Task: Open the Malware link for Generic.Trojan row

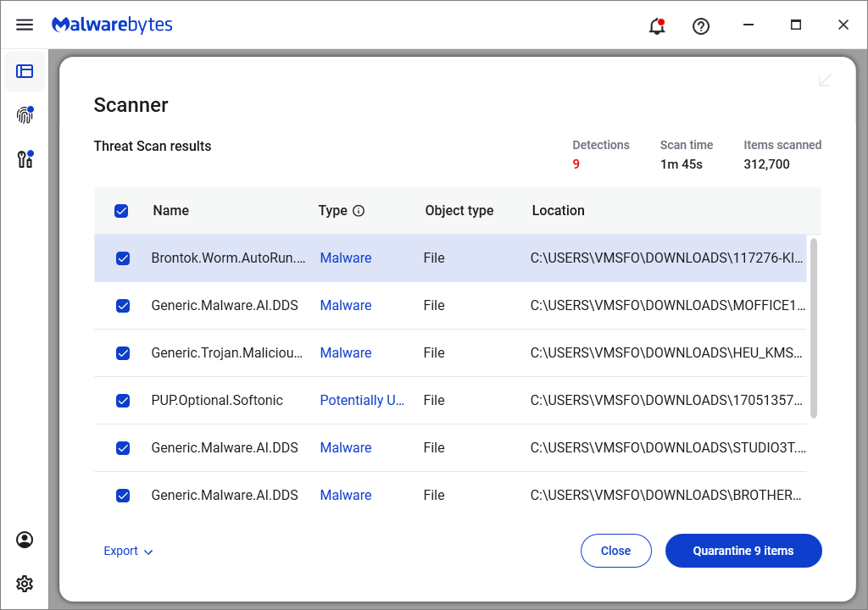Action: point(346,353)
